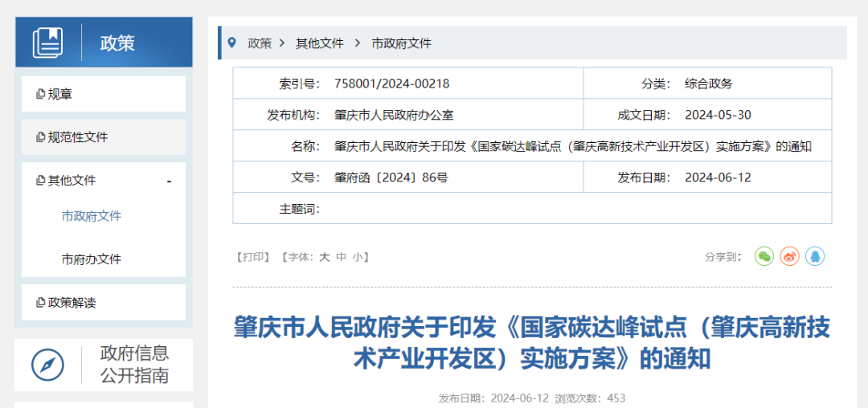
Task: Select 市政府文件 submenu item
Action: (92, 216)
